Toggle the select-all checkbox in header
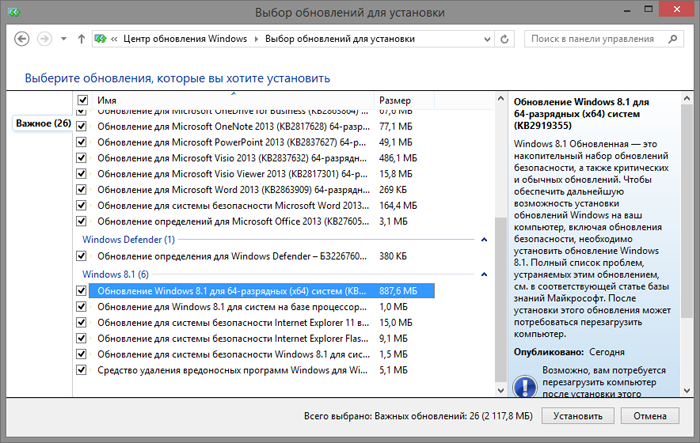 click(83, 100)
